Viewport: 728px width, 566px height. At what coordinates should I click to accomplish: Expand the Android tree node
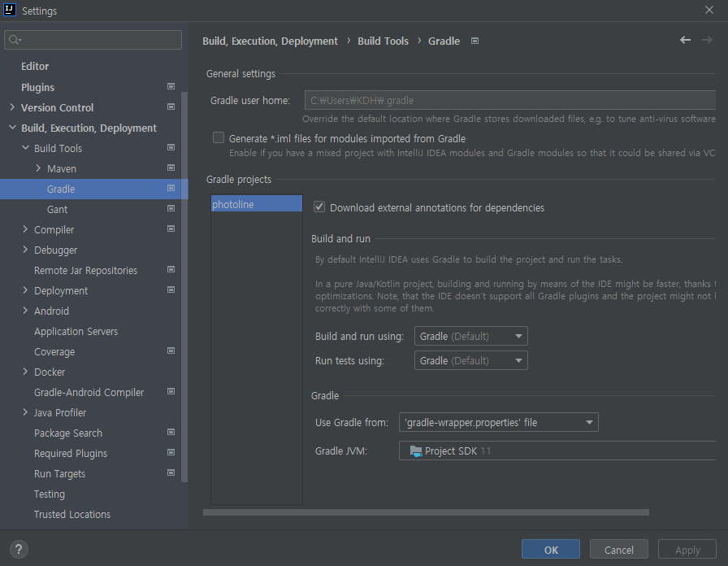[25, 311]
